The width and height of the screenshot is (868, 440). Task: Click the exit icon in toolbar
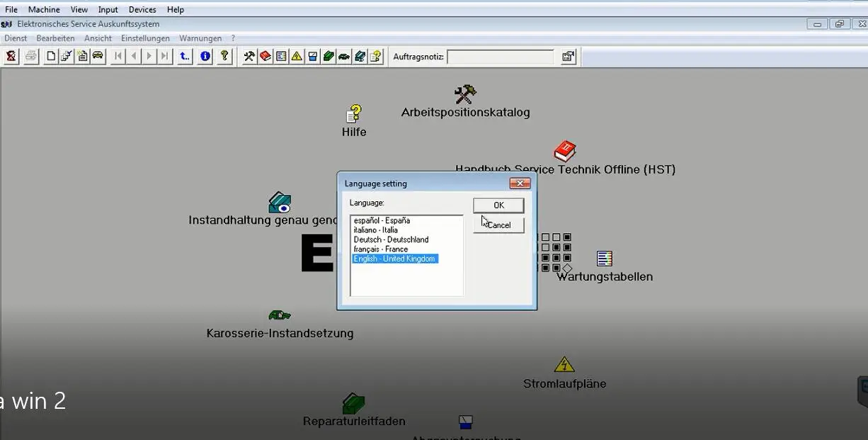pyautogui.click(x=11, y=56)
